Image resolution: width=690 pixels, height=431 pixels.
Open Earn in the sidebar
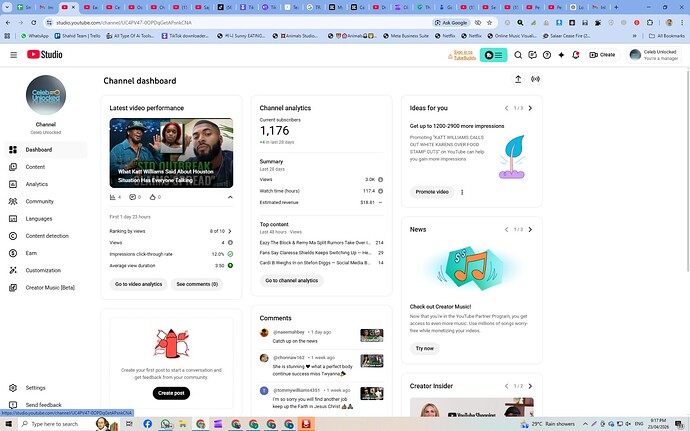coord(46,253)
